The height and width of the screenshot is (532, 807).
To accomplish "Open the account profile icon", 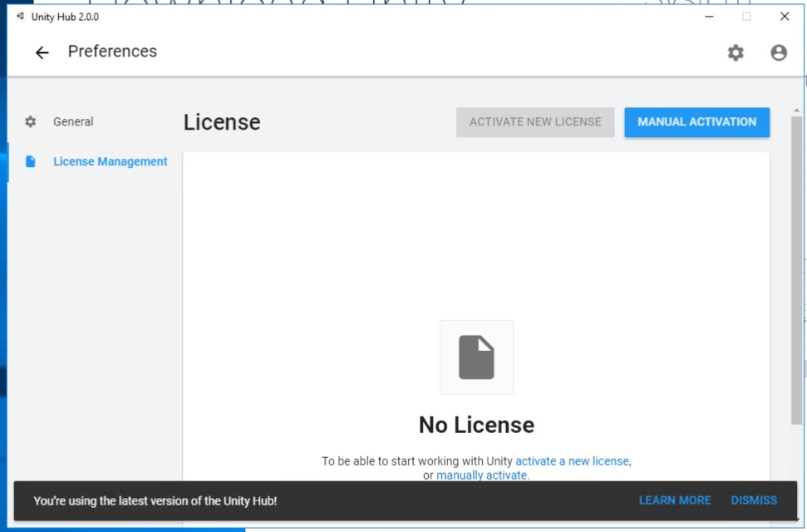I will 779,52.
